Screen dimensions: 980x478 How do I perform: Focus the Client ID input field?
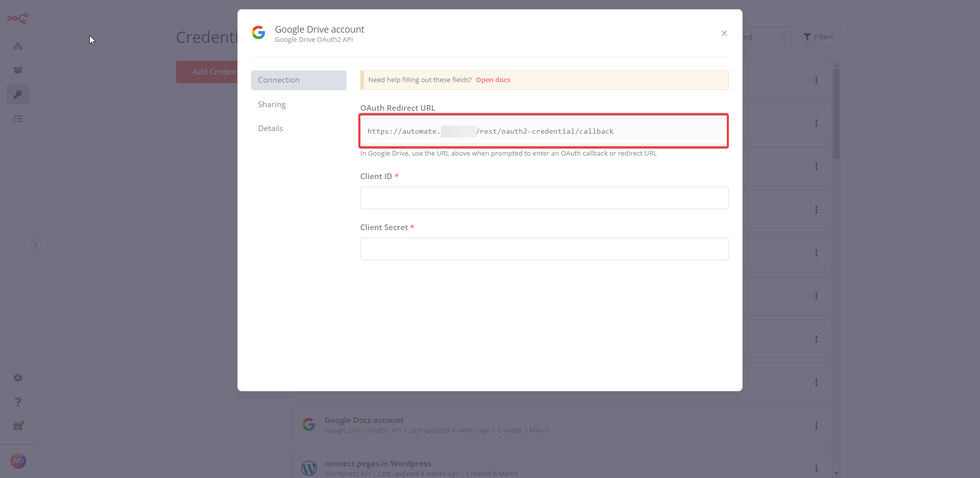coord(544,198)
